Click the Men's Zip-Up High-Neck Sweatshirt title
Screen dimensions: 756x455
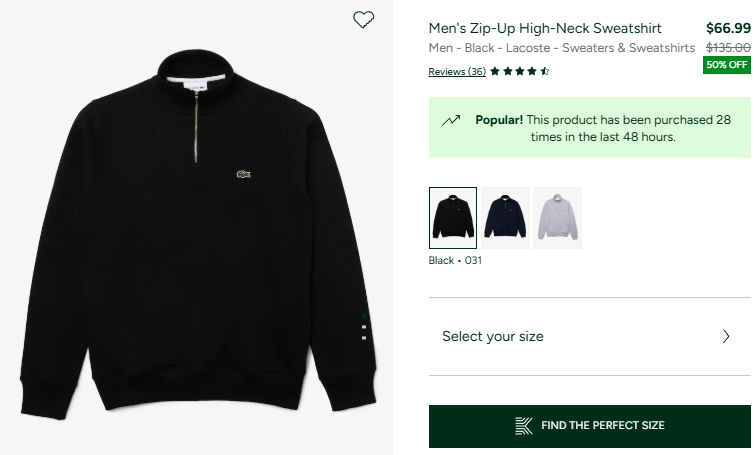click(545, 28)
